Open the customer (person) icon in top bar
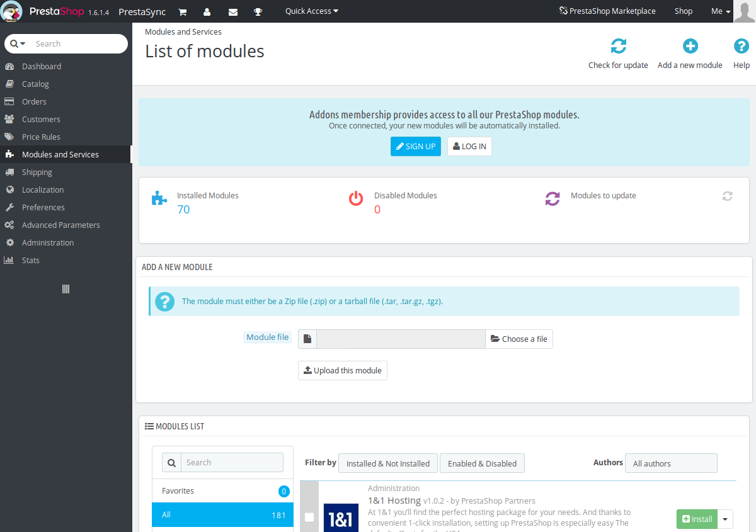756x532 pixels. point(207,11)
